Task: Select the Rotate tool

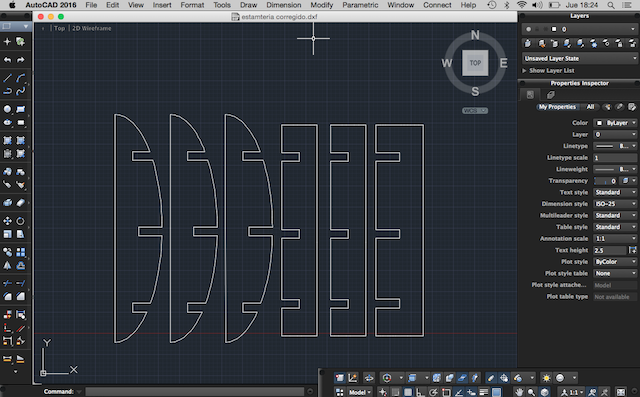Action: [x=20, y=221]
